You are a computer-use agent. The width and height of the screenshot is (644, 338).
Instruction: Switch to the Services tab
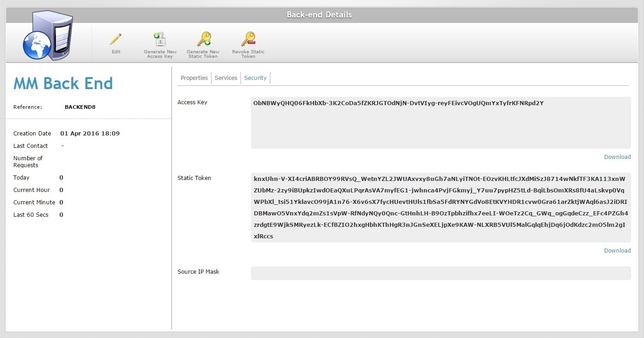click(226, 78)
